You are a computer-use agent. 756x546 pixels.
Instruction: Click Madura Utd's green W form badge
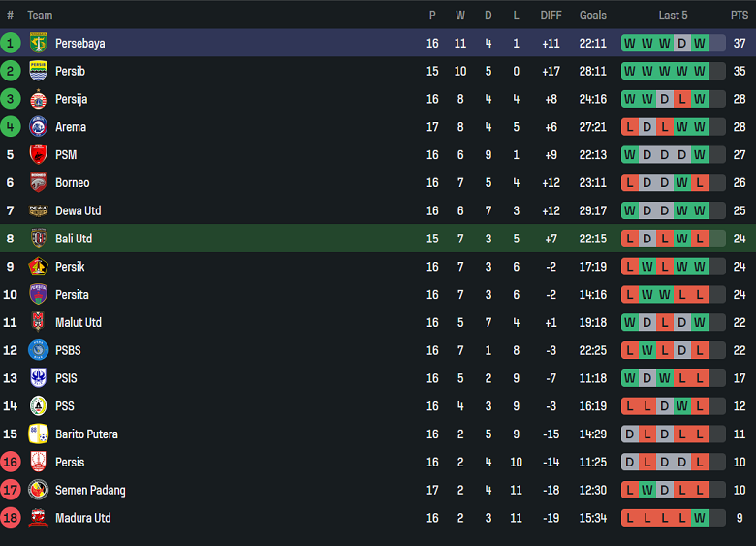[x=700, y=518]
